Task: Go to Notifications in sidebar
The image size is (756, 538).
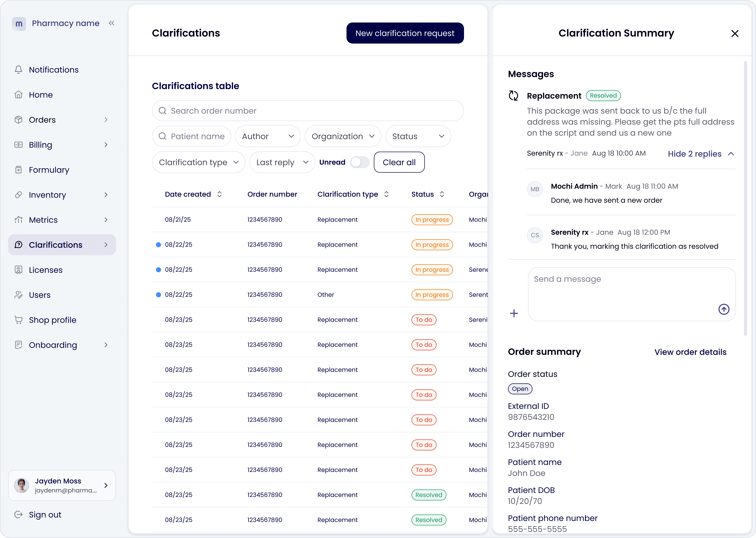Action: [62, 70]
